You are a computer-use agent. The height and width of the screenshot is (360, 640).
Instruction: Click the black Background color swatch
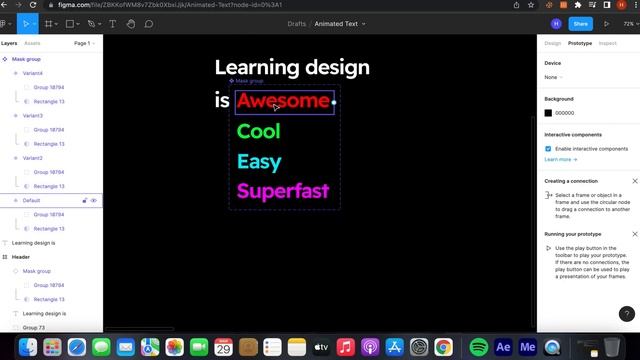tap(548, 113)
